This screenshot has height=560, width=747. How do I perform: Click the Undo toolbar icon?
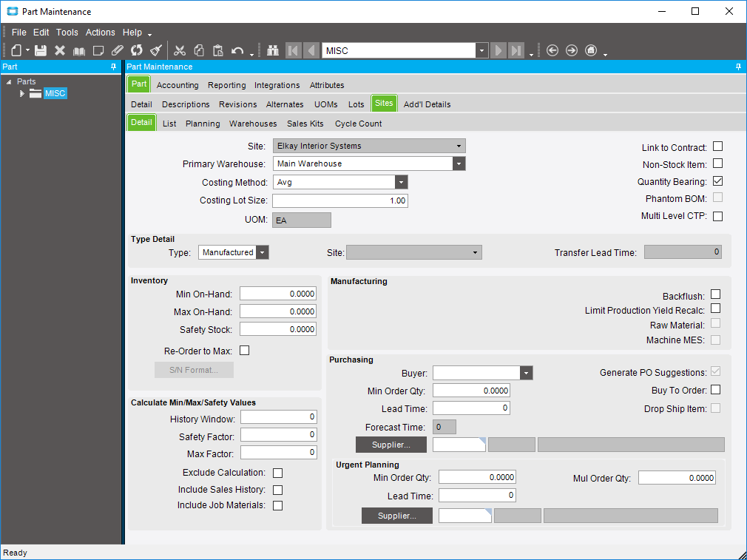click(236, 50)
